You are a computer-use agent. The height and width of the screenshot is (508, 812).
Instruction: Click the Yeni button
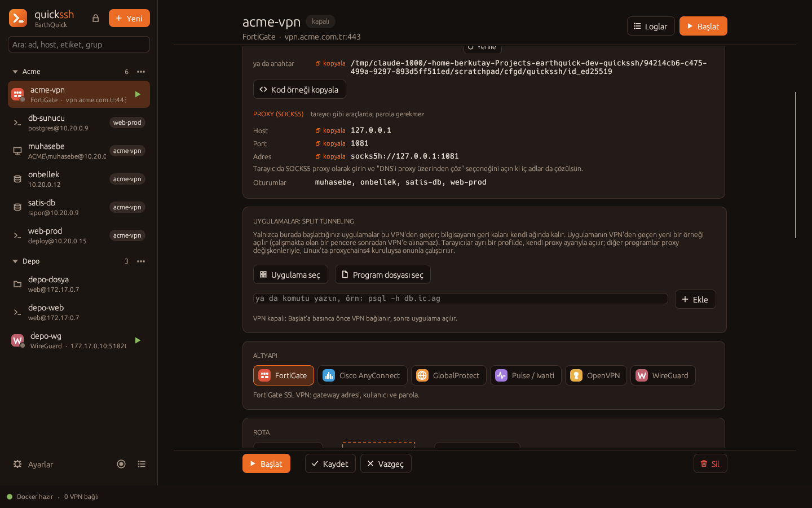[129, 18]
